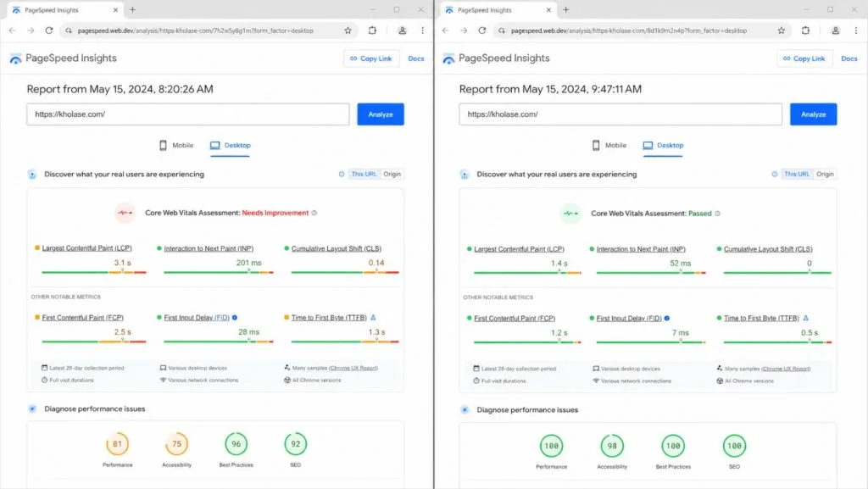Open Interaction to Next Paint link, left window
The height and width of the screenshot is (489, 868).
(x=209, y=248)
